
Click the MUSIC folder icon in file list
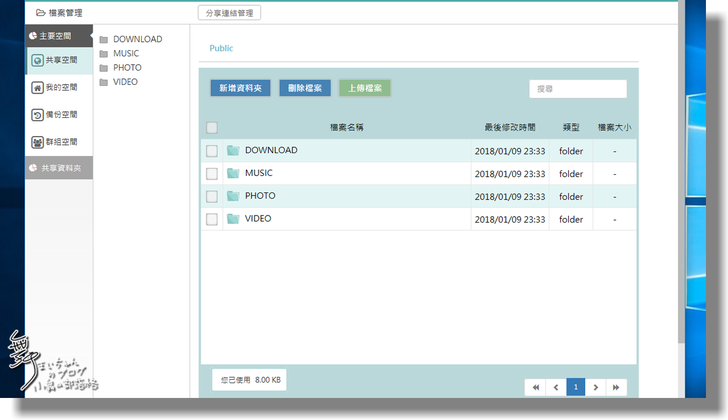point(233,174)
